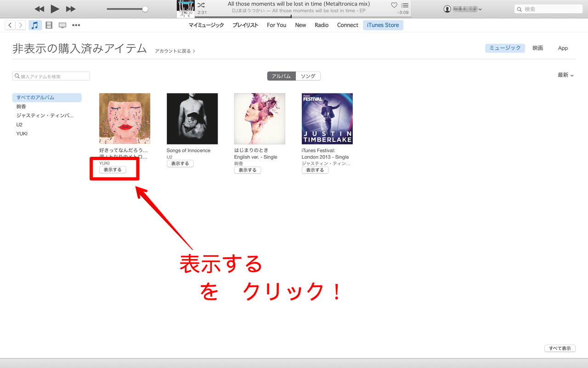Image resolution: width=588 pixels, height=368 pixels.
Task: Switch to the New tab
Action: [x=300, y=25]
